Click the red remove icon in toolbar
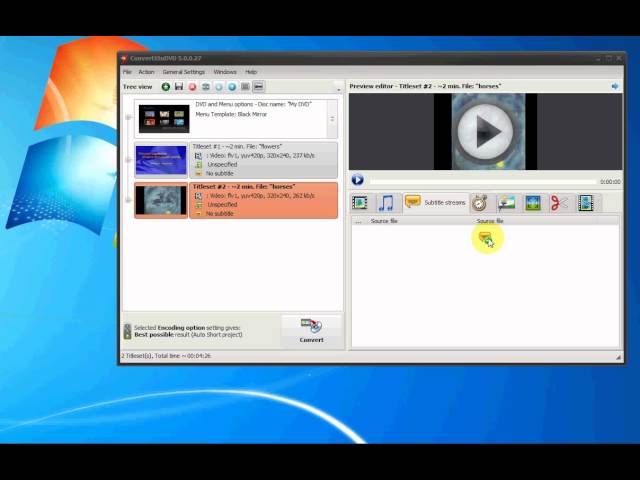Screen dimensions: 640x480 [192, 87]
